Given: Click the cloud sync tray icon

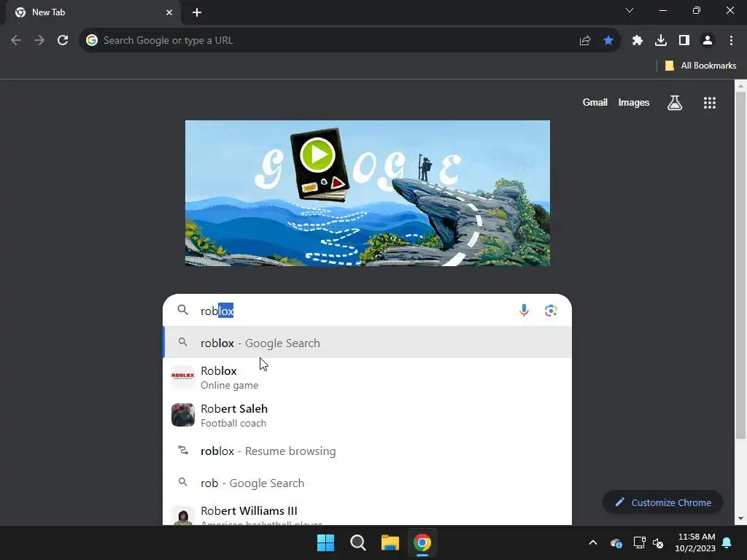Looking at the screenshot, I should point(616,542).
